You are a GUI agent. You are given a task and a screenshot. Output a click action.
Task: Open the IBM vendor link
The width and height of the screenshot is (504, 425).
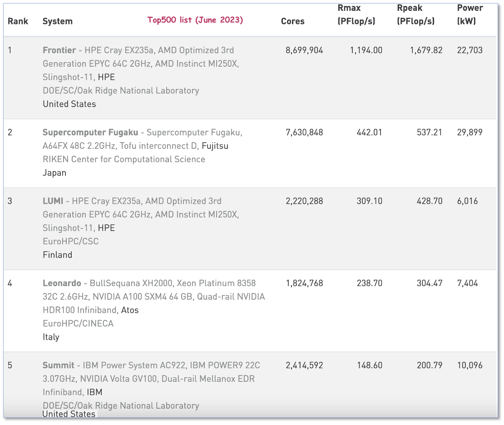(x=94, y=392)
